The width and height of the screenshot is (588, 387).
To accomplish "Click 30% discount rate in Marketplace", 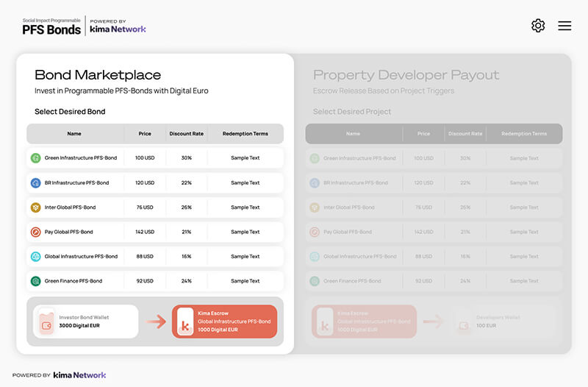I will coord(187,158).
